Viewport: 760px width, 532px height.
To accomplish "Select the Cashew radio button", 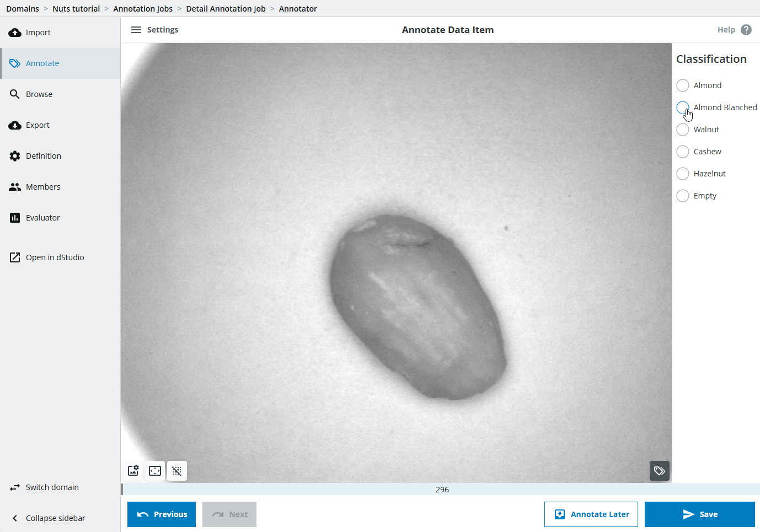I will 683,152.
